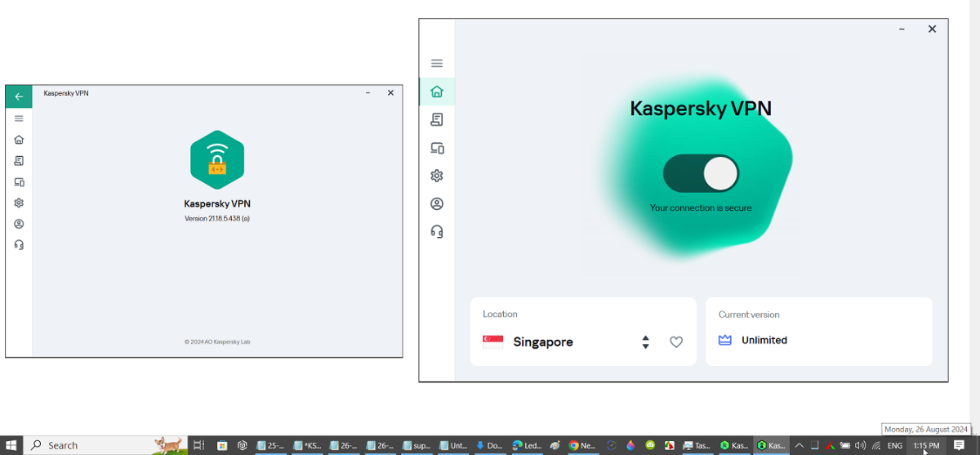Viewport: 980px width, 455px height.
Task: Click the Singapore flag icon
Action: (492, 342)
